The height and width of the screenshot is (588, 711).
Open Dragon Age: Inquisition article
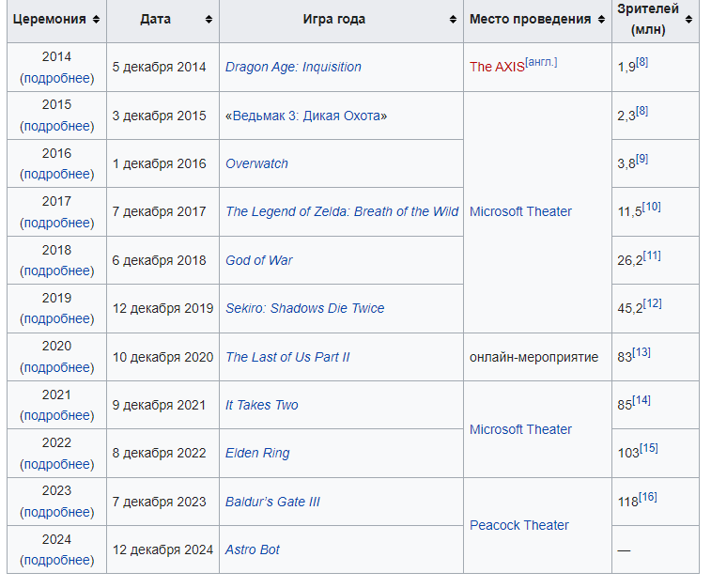(293, 67)
